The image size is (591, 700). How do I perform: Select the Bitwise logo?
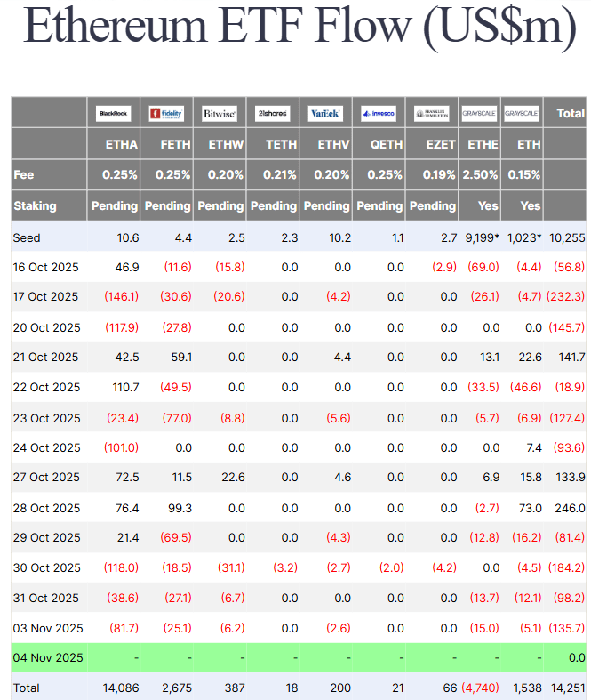(220, 114)
